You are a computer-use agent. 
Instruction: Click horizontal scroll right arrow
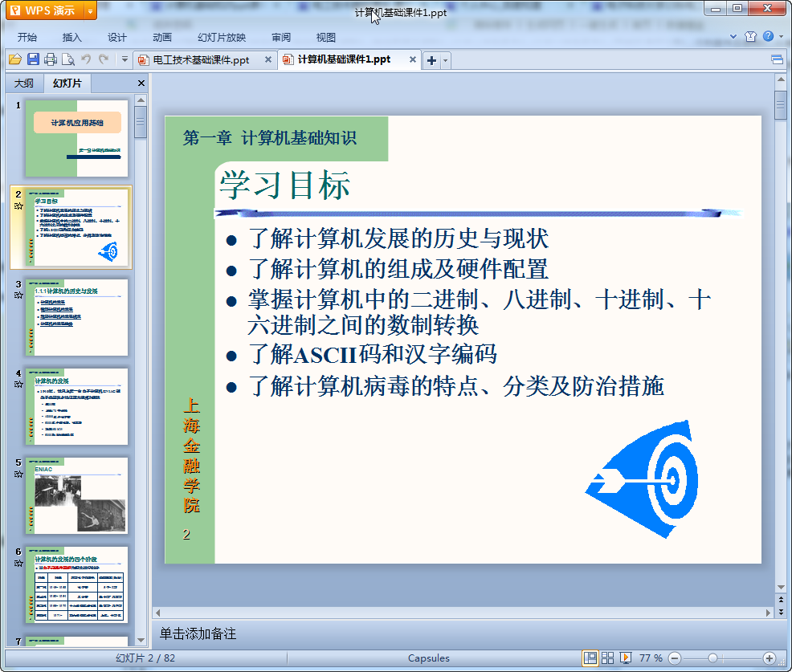tap(768, 613)
